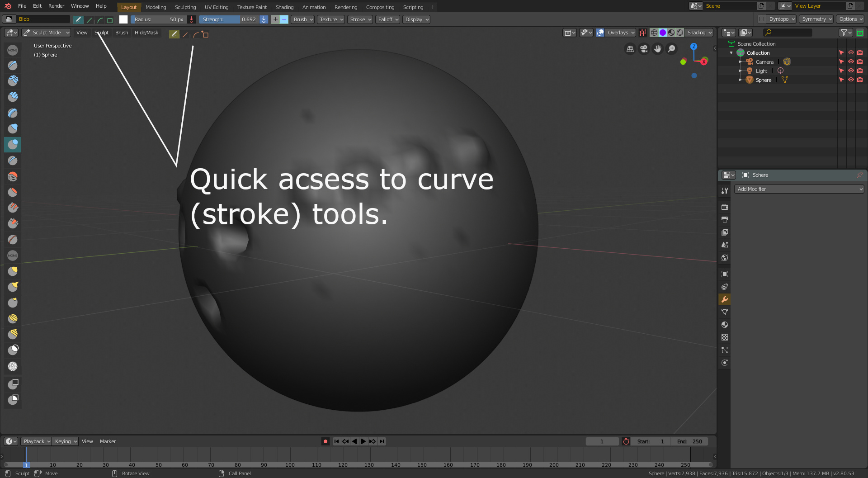Open the Brush settings dropdown

pos(303,19)
